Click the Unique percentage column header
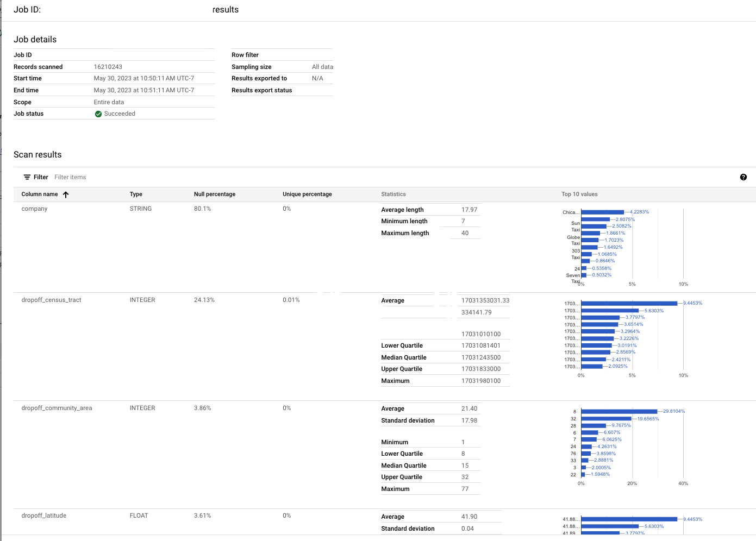Viewport: 756px width, 541px height. click(x=307, y=194)
